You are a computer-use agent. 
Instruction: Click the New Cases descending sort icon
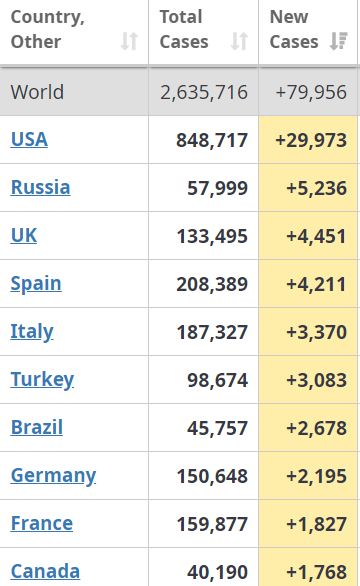pos(339,41)
